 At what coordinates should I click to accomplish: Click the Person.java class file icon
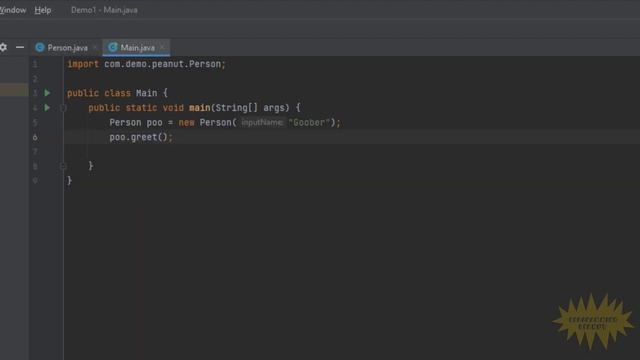[40, 47]
